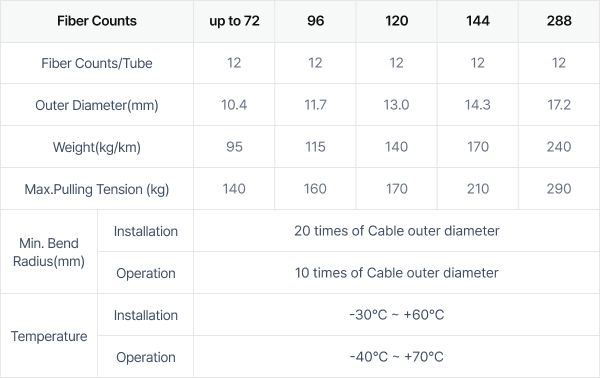Click the Fiber Counts/Tube row label
Viewport: 600px width, 378px height.
(97, 63)
